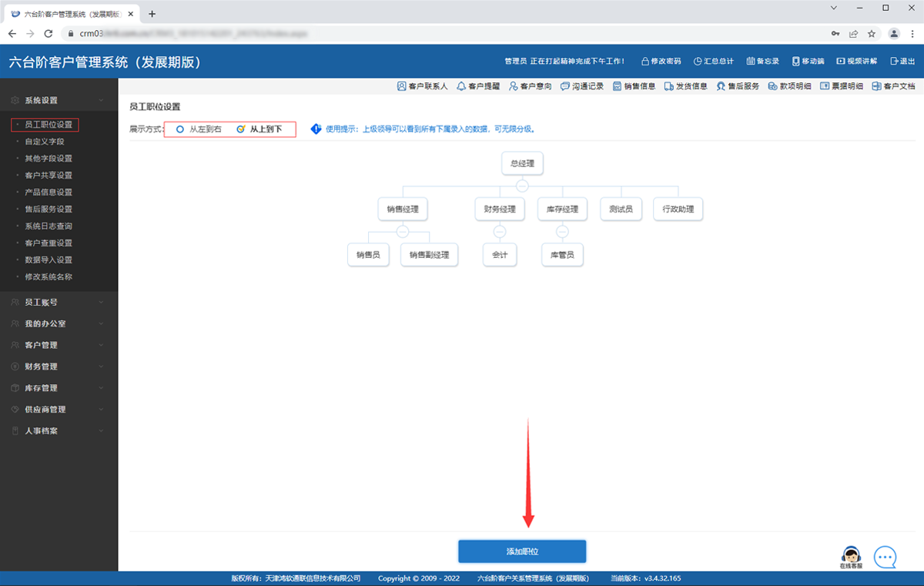The width and height of the screenshot is (924, 586).
Task: Open 客户联系人 contacts icon in toolbar
Action: point(401,86)
